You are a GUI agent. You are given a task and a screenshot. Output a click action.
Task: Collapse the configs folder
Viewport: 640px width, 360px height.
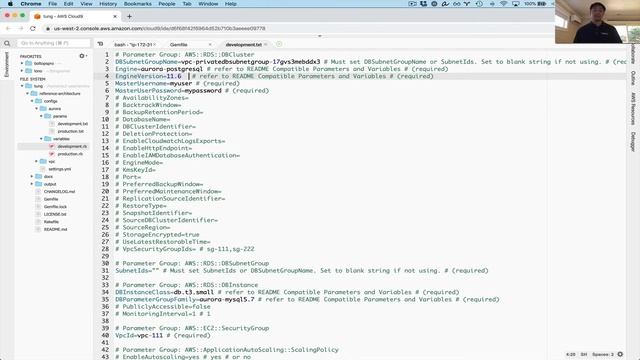coord(32,101)
